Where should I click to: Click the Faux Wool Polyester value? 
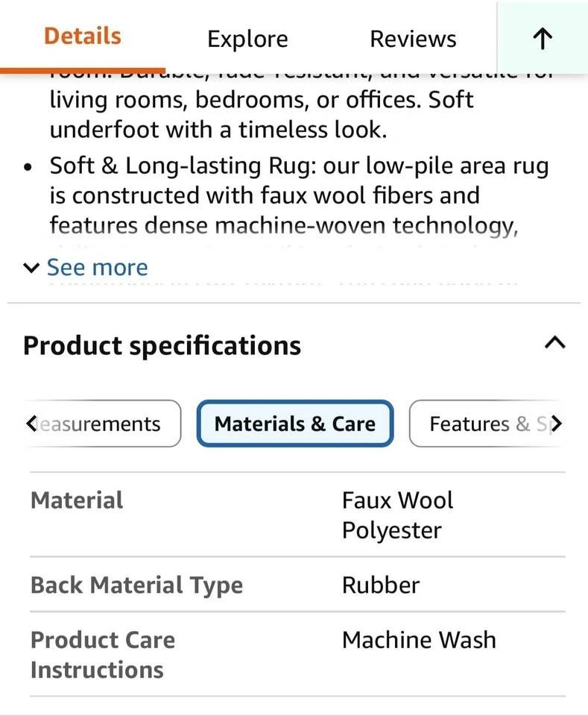tap(397, 515)
